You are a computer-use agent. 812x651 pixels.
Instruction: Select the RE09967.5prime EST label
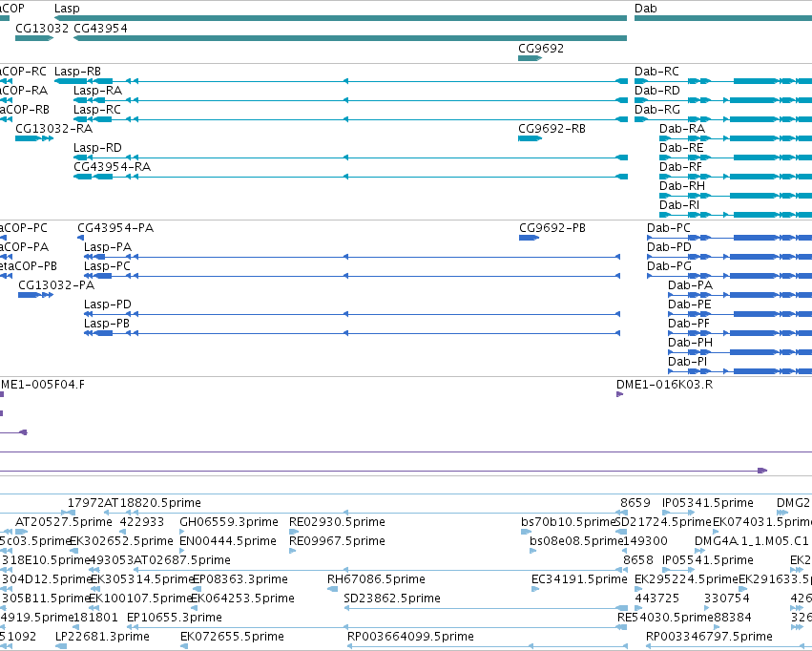click(x=337, y=540)
